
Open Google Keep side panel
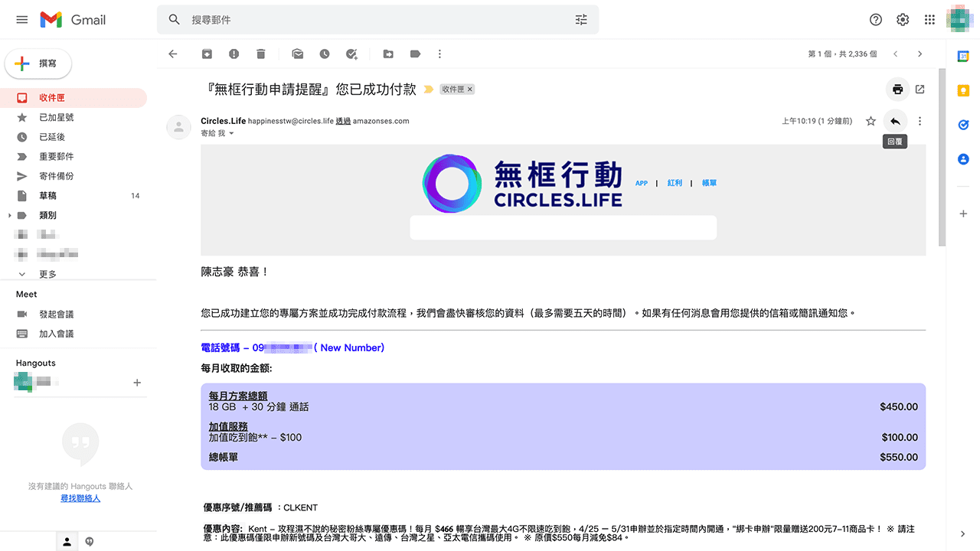(963, 90)
